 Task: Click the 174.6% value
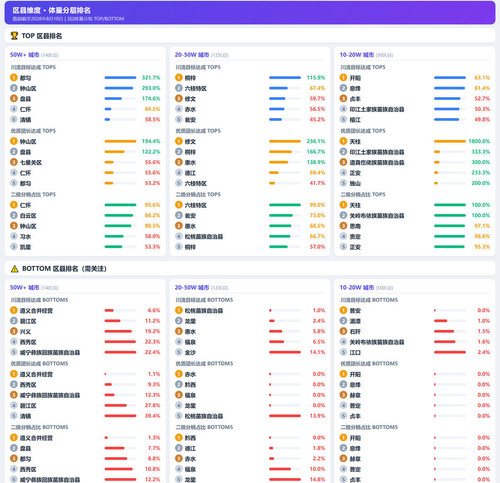(151, 98)
